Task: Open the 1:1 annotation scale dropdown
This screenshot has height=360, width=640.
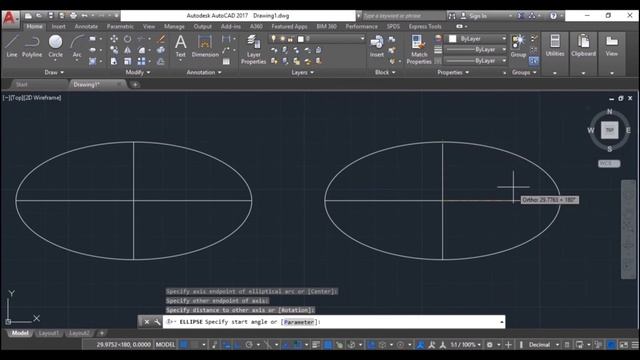Action: pyautogui.click(x=465, y=345)
